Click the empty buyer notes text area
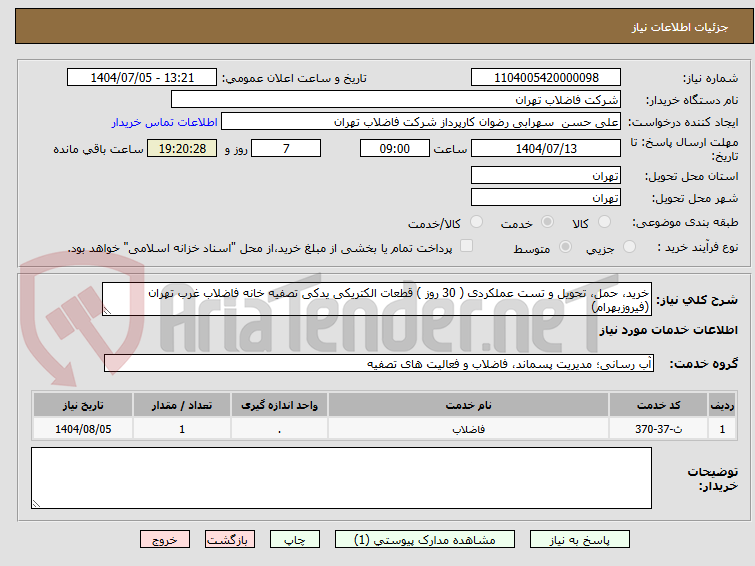 pos(341,478)
